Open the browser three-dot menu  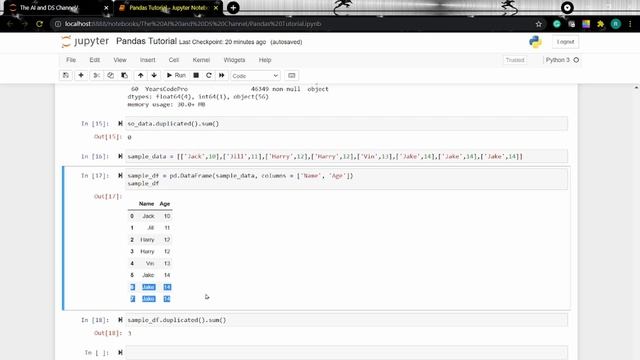[x=630, y=24]
